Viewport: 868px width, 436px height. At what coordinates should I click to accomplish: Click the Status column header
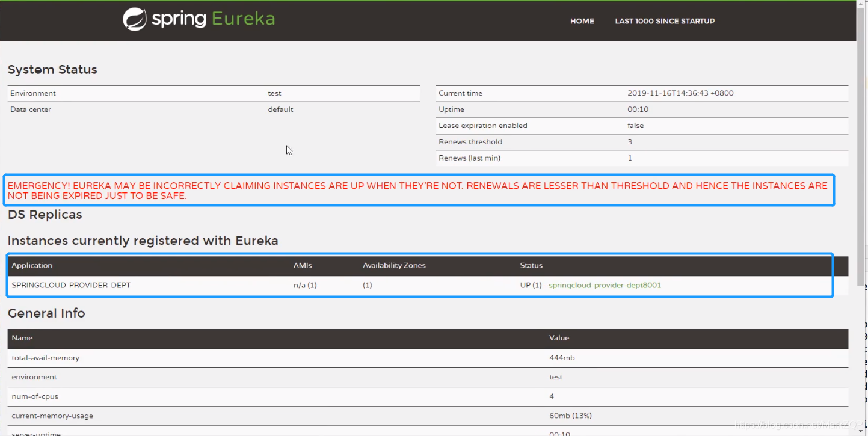pyautogui.click(x=531, y=265)
